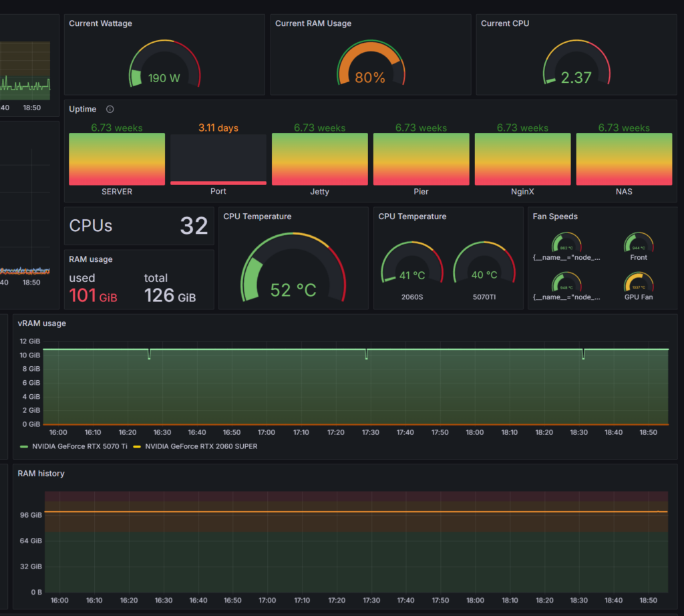Open the RAM history panel title menu
This screenshot has height=616, width=684.
coord(41,473)
